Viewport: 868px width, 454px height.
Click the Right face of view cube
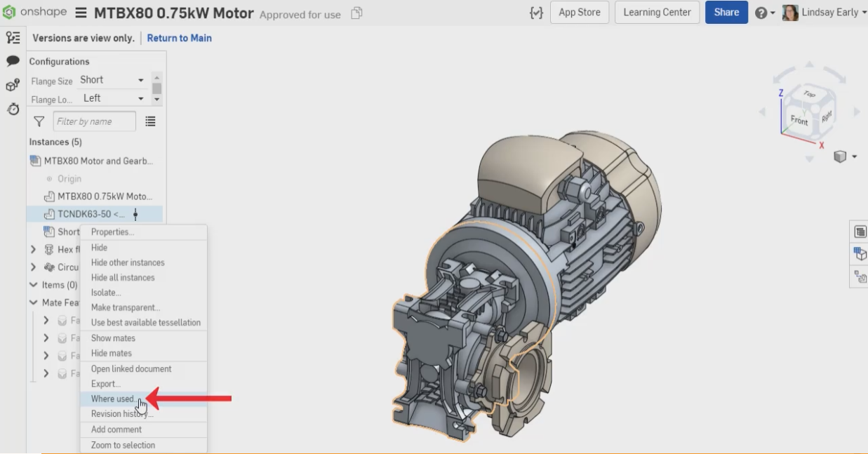(825, 116)
